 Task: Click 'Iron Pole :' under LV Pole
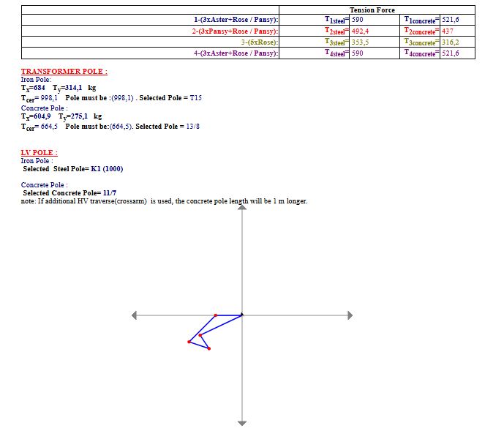37,161
